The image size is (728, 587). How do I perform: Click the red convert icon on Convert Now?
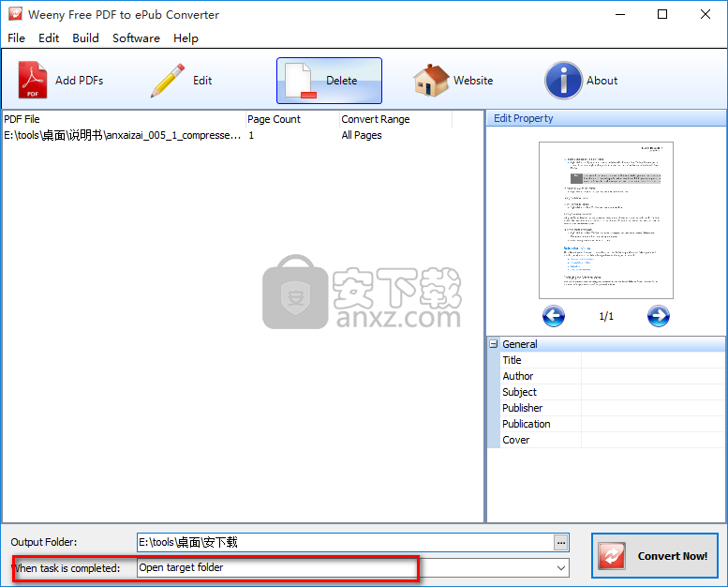pyautogui.click(x=612, y=555)
